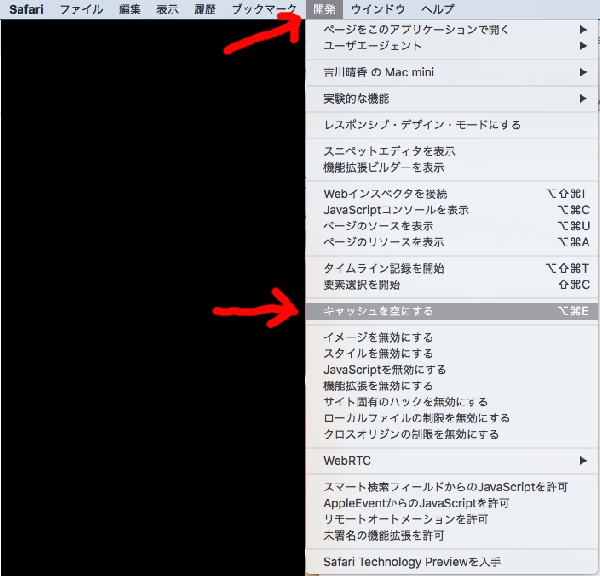Choose 要素選択を開始
600x576 pixels.
point(452,285)
